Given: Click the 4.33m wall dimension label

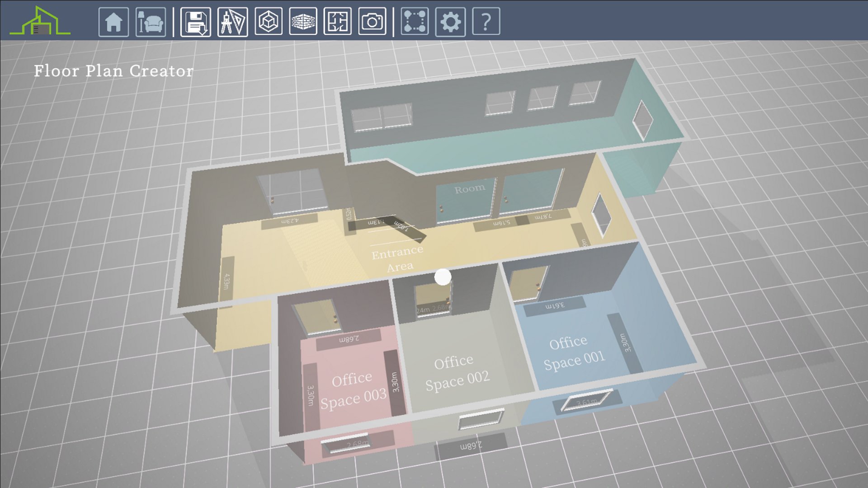Looking at the screenshot, I should click(x=226, y=281).
